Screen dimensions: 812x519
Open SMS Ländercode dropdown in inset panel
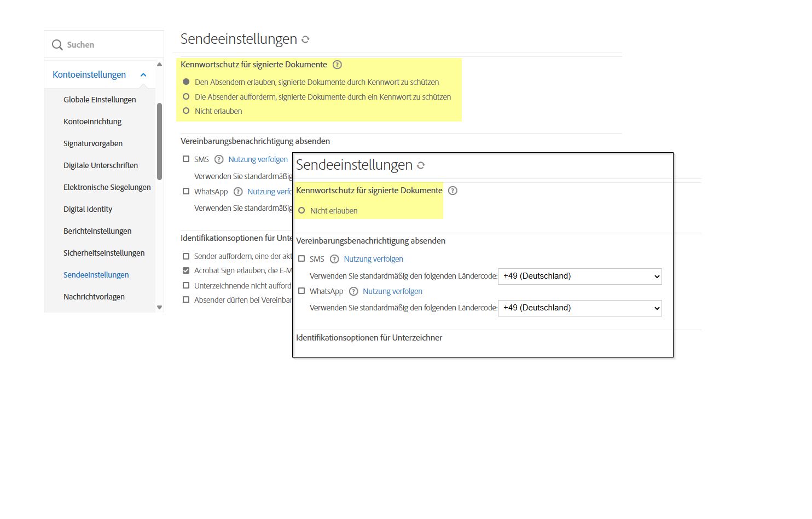580,276
